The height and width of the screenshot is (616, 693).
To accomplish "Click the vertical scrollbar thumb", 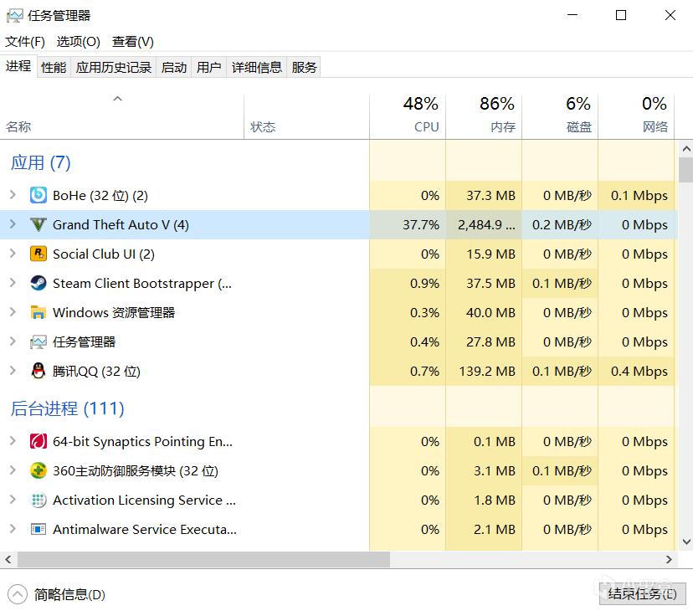I will point(686,170).
